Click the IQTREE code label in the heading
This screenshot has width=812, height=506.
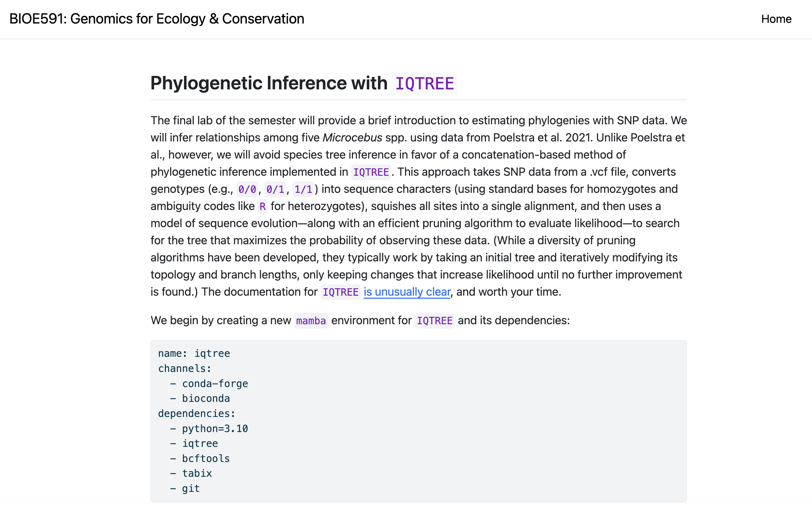(x=424, y=84)
